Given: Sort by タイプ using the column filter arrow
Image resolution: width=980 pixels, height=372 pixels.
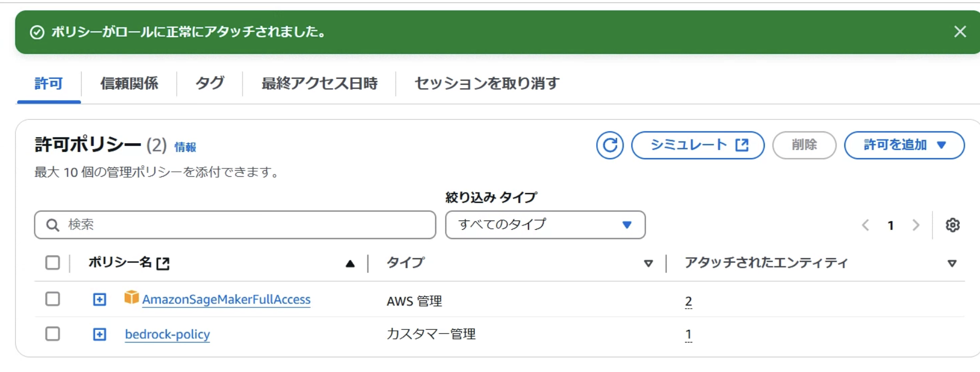Looking at the screenshot, I should coord(649,263).
